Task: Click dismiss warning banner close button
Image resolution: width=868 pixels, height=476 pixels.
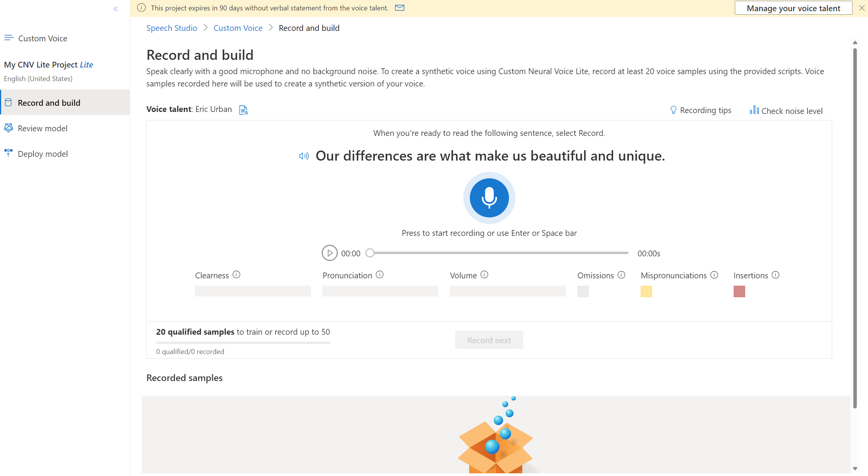Action: coord(861,8)
